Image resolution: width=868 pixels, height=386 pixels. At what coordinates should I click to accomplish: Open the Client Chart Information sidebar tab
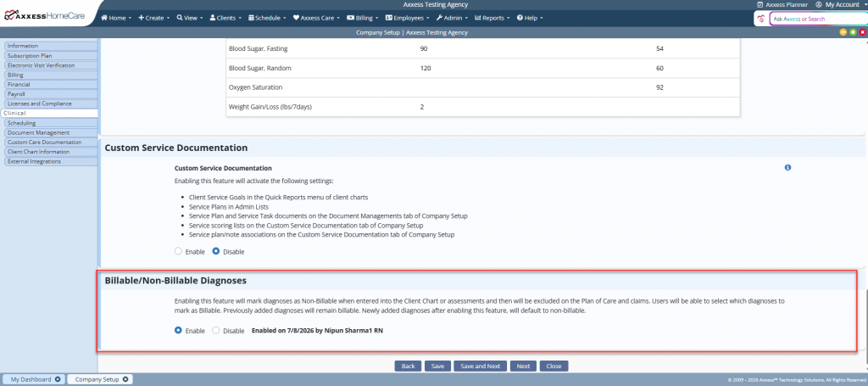pyautogui.click(x=51, y=152)
